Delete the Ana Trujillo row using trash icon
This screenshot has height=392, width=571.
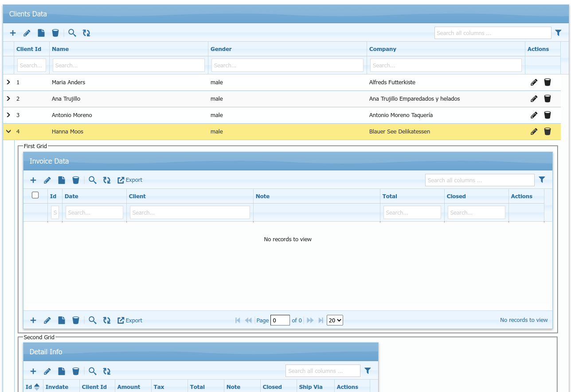[548, 98]
